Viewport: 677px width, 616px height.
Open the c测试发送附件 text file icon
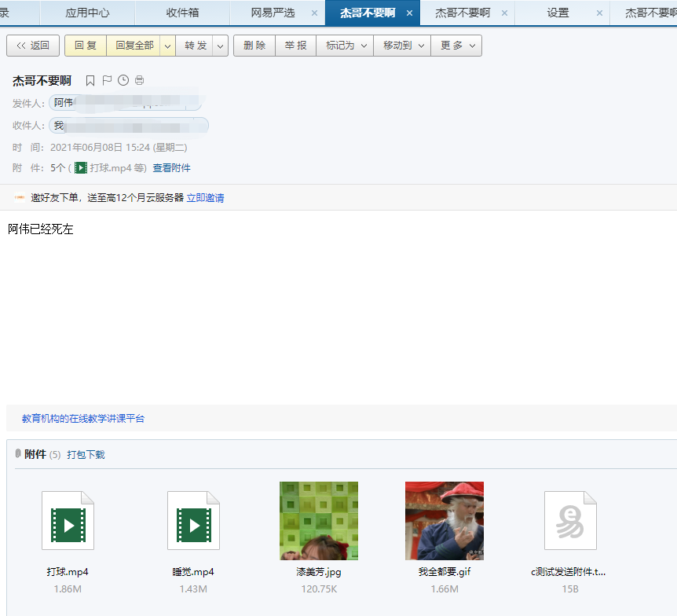570,520
